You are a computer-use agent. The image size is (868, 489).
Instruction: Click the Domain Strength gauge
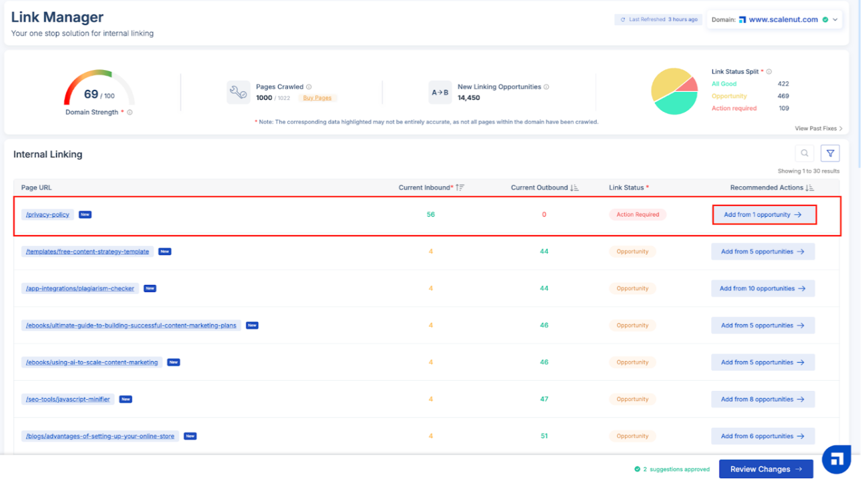click(x=99, y=90)
